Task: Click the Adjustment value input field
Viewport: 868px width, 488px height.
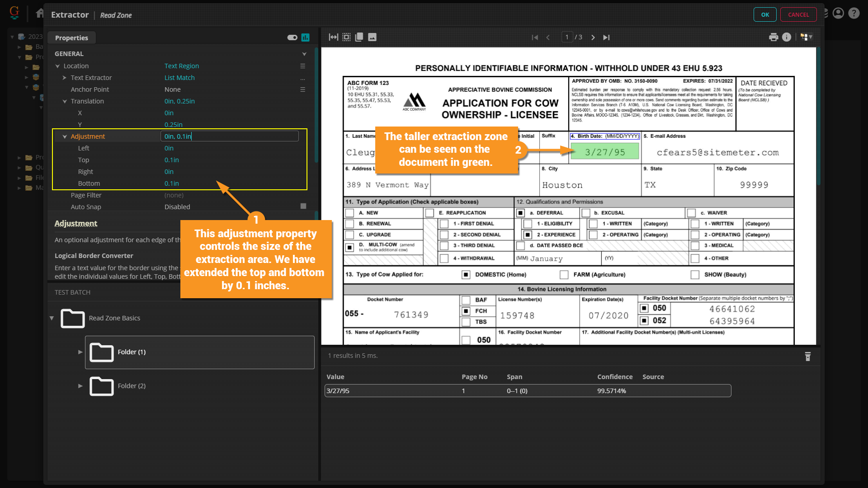Action: [x=230, y=136]
